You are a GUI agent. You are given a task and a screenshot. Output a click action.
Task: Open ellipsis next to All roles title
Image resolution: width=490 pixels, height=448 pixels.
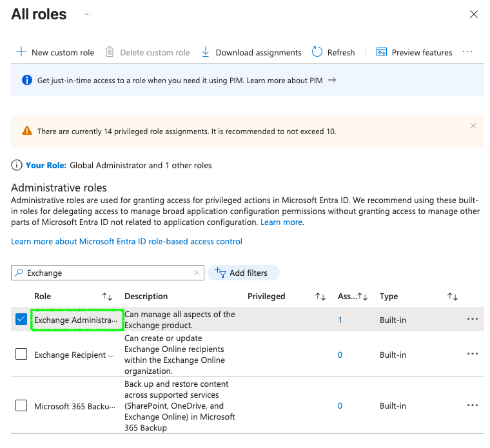tap(87, 14)
